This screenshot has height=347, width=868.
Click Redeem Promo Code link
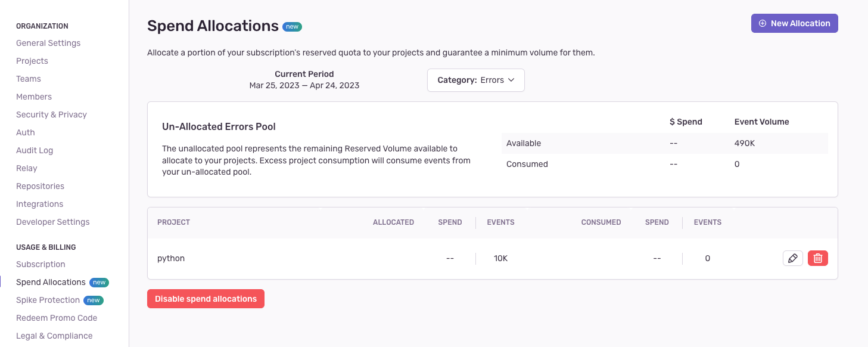(57, 318)
